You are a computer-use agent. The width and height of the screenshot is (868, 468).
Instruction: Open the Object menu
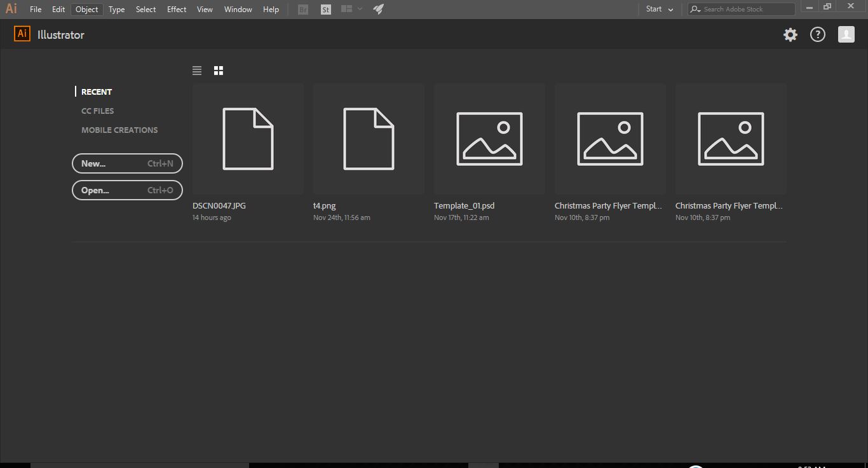86,10
